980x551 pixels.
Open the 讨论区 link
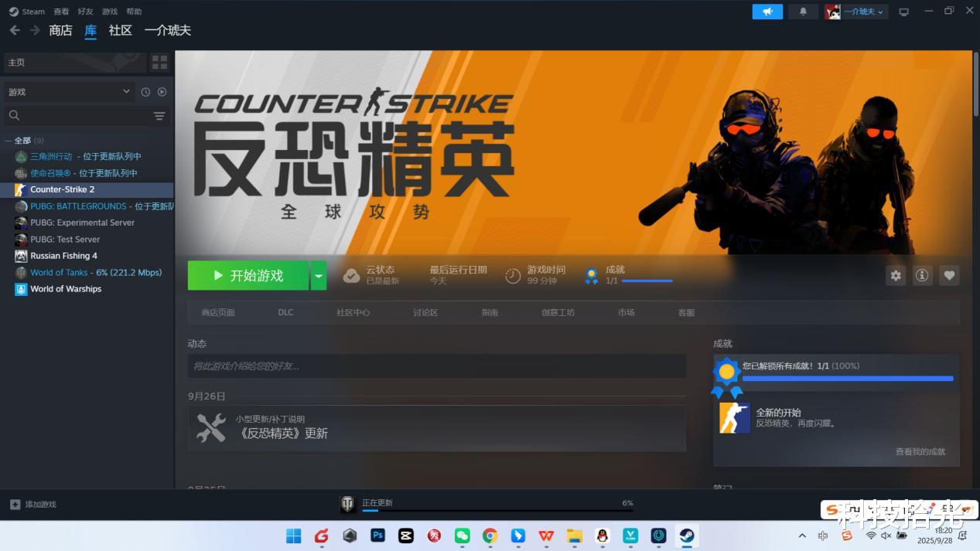coord(425,312)
